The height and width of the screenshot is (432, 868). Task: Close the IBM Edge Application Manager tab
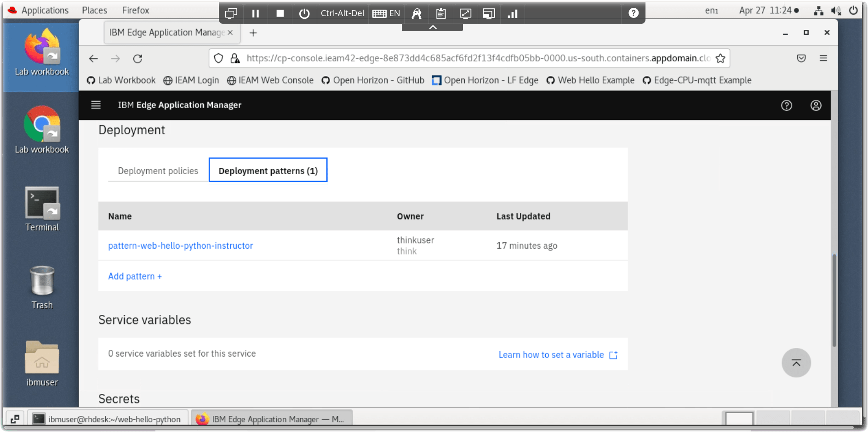point(230,33)
